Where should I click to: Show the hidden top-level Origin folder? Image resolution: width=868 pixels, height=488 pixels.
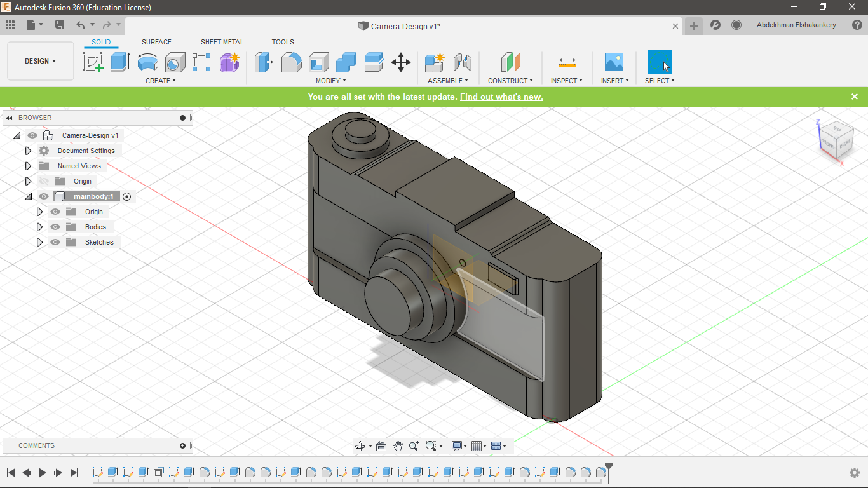tap(44, 181)
